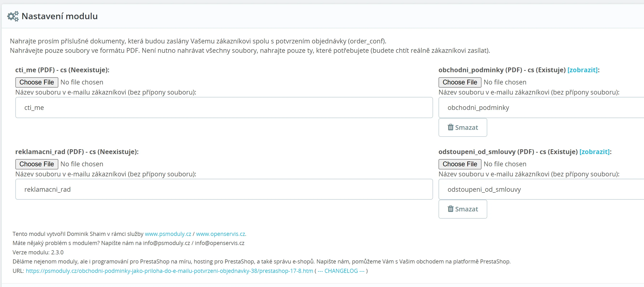This screenshot has width=644, height=287.
Task: Choose File for obchodni_podminky PDF
Action: coord(459,82)
